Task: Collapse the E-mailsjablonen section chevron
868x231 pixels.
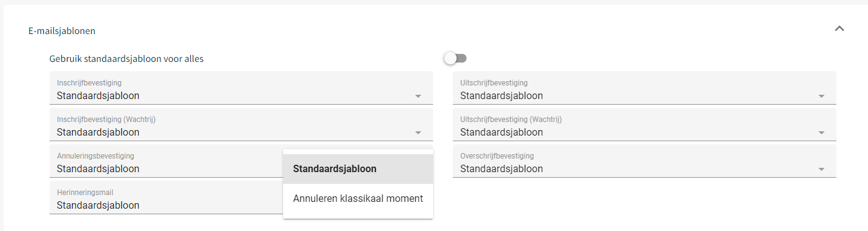Action: [x=840, y=28]
